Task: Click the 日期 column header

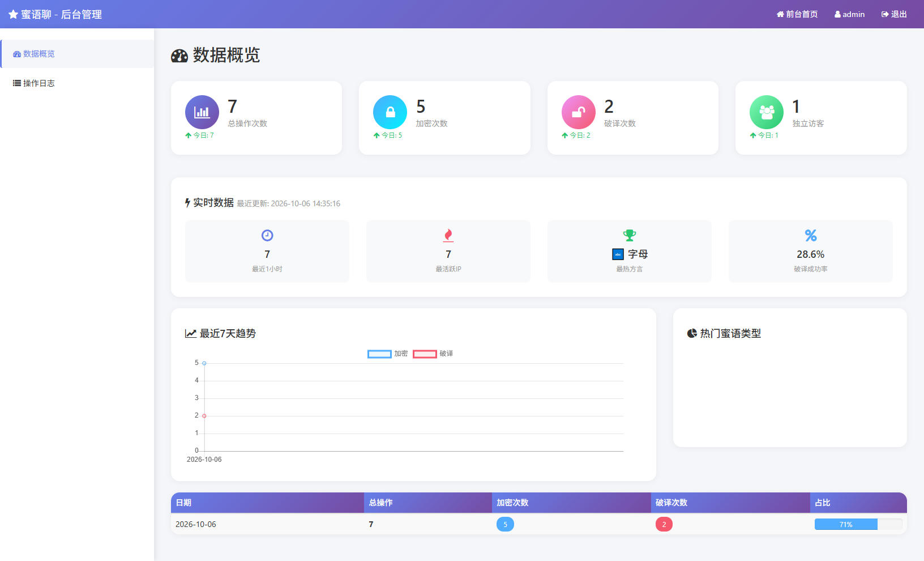Action: 267,503
